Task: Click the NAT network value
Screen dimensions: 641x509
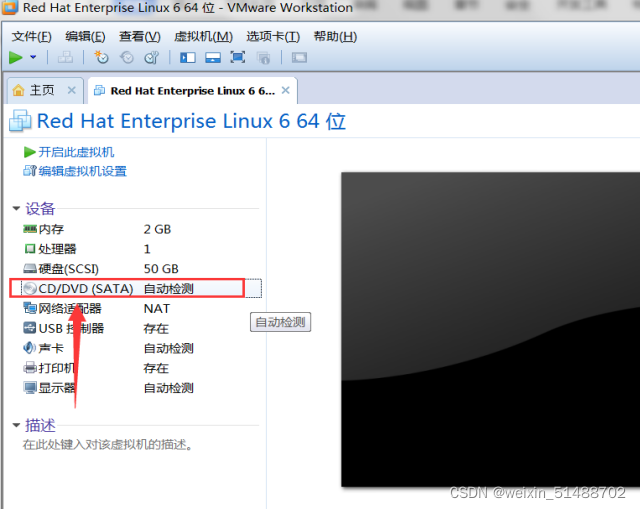Action: (x=157, y=309)
